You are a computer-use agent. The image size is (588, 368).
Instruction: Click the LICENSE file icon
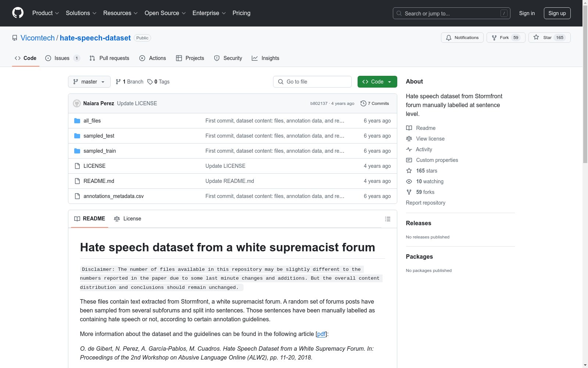[x=77, y=166]
